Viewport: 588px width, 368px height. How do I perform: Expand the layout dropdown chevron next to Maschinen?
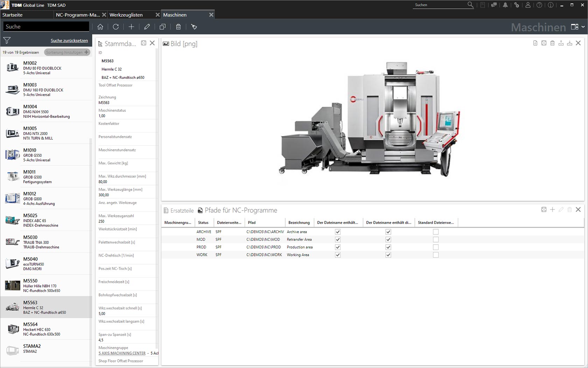583,27
